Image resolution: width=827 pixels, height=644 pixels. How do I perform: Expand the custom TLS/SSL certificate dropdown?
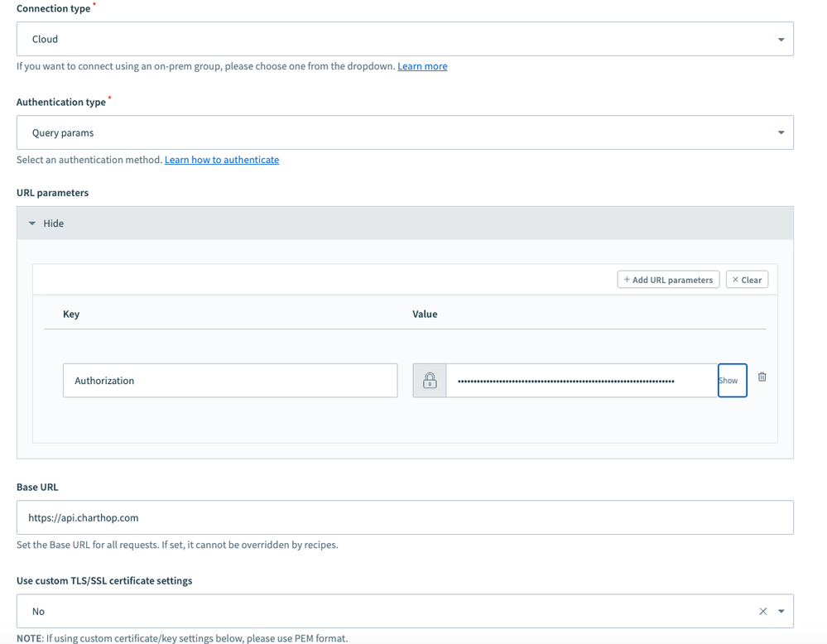[x=781, y=612]
